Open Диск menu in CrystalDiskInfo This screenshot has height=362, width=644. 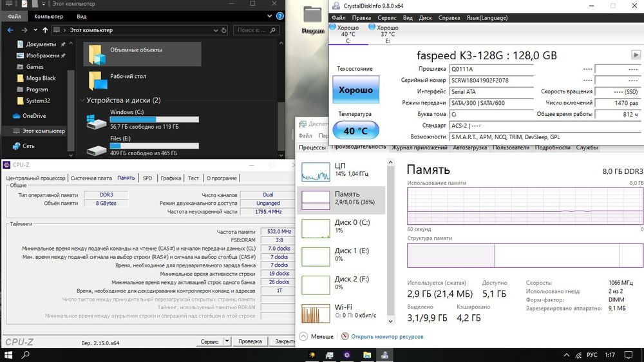pos(425,17)
